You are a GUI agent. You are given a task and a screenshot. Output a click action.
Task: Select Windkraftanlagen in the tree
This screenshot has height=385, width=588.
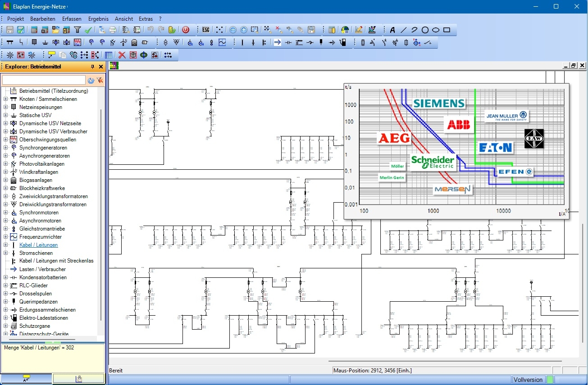pos(38,172)
